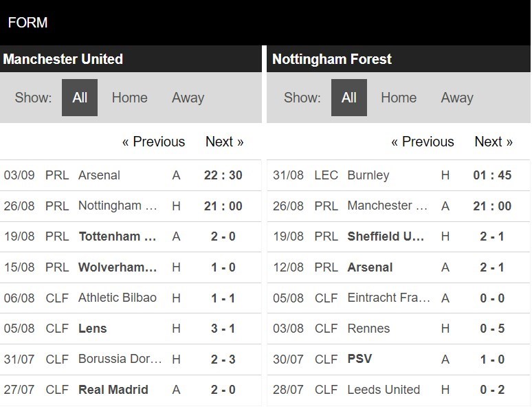Image resolution: width=532 pixels, height=420 pixels.
Task: Show Away matches for Nottingham Forest
Action: [457, 98]
